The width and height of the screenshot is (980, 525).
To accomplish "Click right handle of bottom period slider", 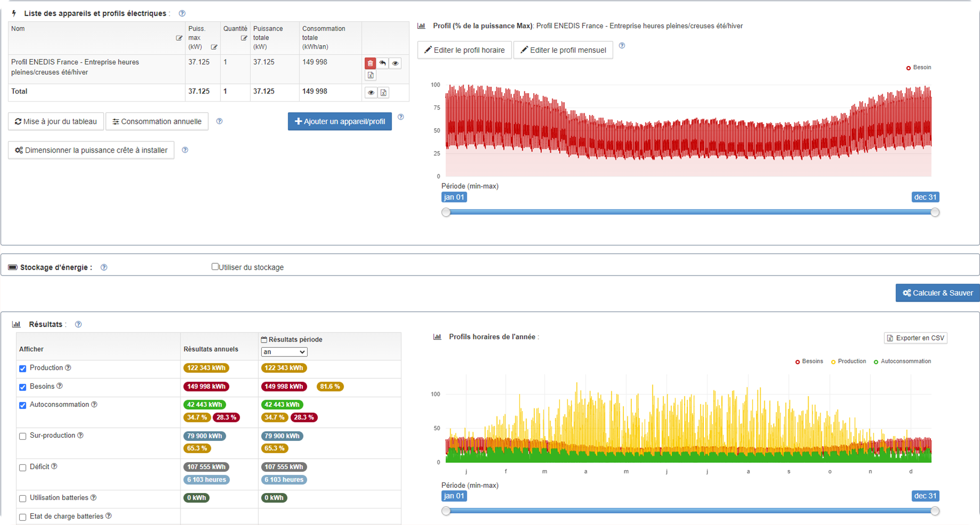I will tap(935, 511).
